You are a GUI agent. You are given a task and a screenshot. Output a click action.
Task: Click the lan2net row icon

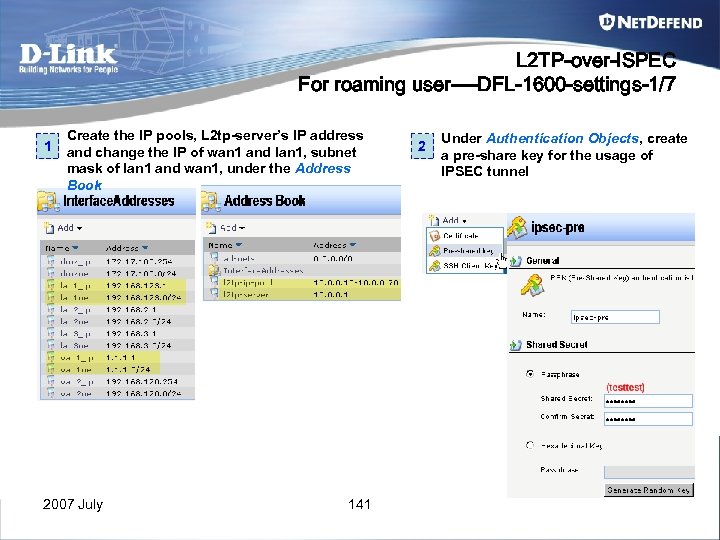click(x=51, y=321)
